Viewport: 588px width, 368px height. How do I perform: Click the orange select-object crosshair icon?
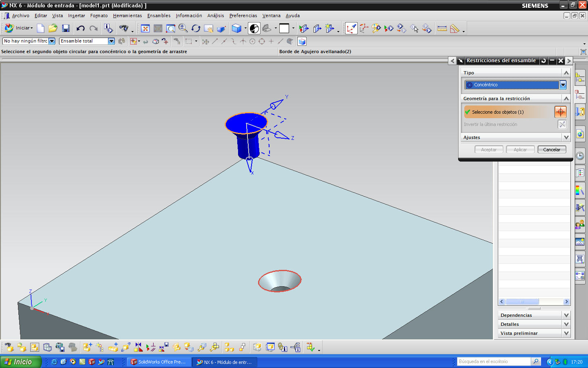[x=561, y=112]
